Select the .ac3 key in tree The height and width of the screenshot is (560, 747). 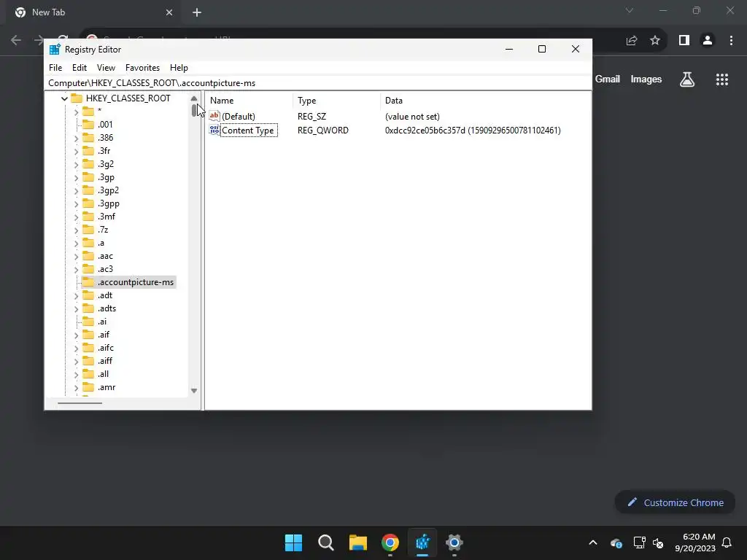(x=105, y=269)
